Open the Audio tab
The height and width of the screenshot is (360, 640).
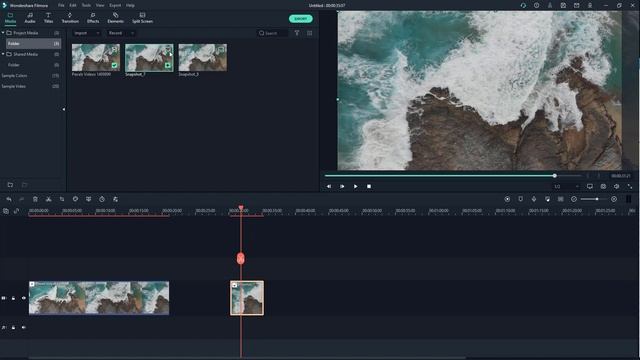point(30,18)
